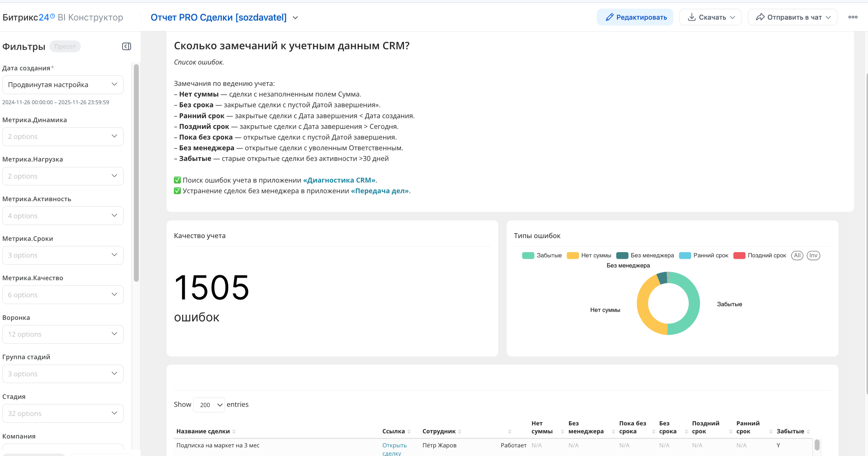Click the pencil Редактировать button
This screenshot has height=456, width=868.
click(635, 17)
